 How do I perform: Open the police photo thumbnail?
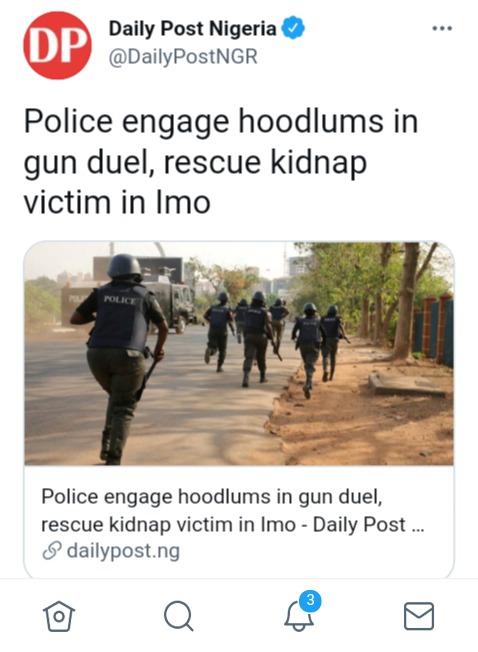(239, 353)
